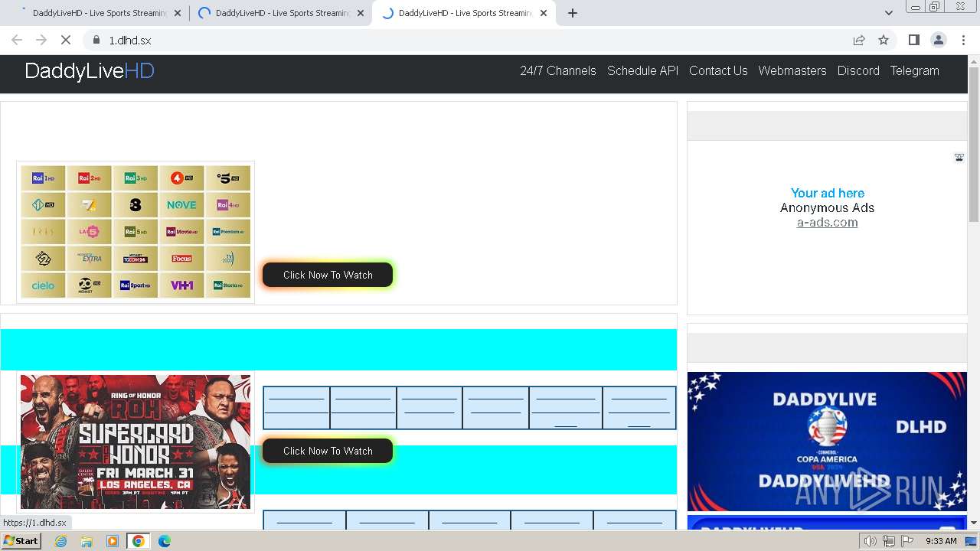Click the DaddyLiveHD site logo
Image resolution: width=980 pixels, height=551 pixels.
(x=90, y=71)
